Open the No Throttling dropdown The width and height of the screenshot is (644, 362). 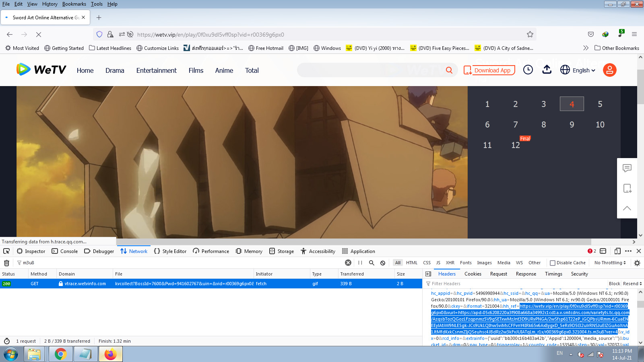610,263
